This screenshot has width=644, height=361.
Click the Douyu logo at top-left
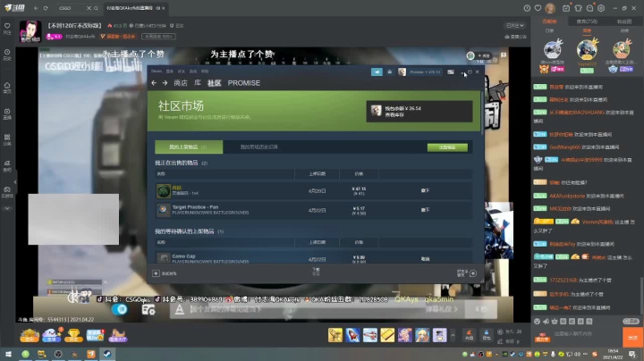coord(15,8)
